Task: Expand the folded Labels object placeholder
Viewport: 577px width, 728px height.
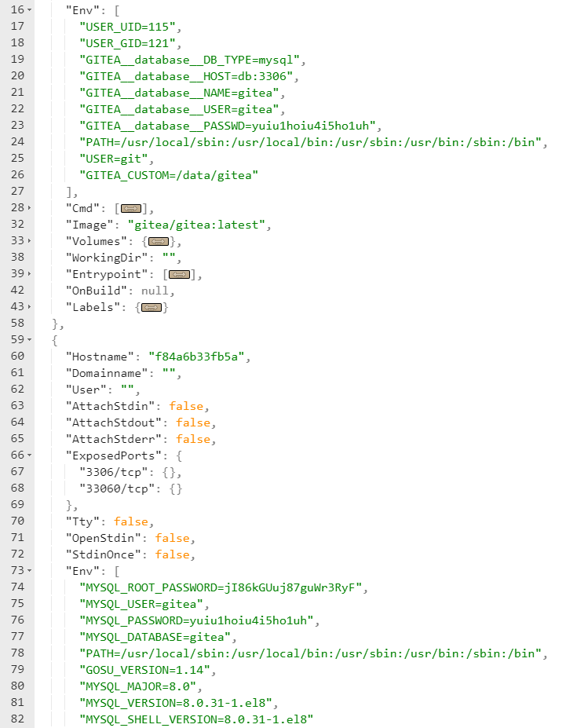Action: 152,307
